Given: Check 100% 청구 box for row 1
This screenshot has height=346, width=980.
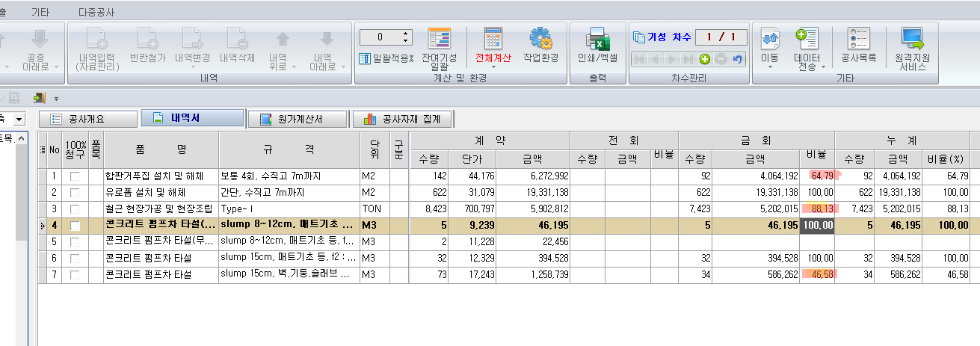Looking at the screenshot, I should tap(75, 176).
